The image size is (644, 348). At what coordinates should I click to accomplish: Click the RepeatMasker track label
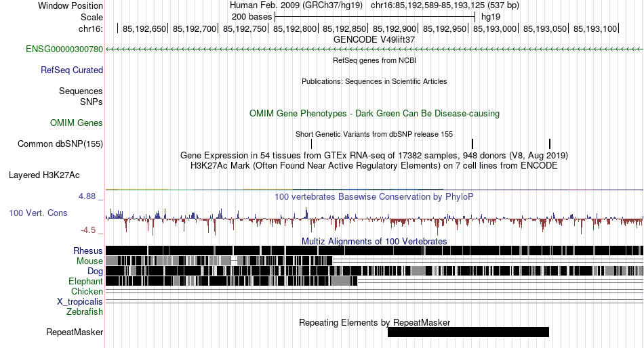[75, 332]
